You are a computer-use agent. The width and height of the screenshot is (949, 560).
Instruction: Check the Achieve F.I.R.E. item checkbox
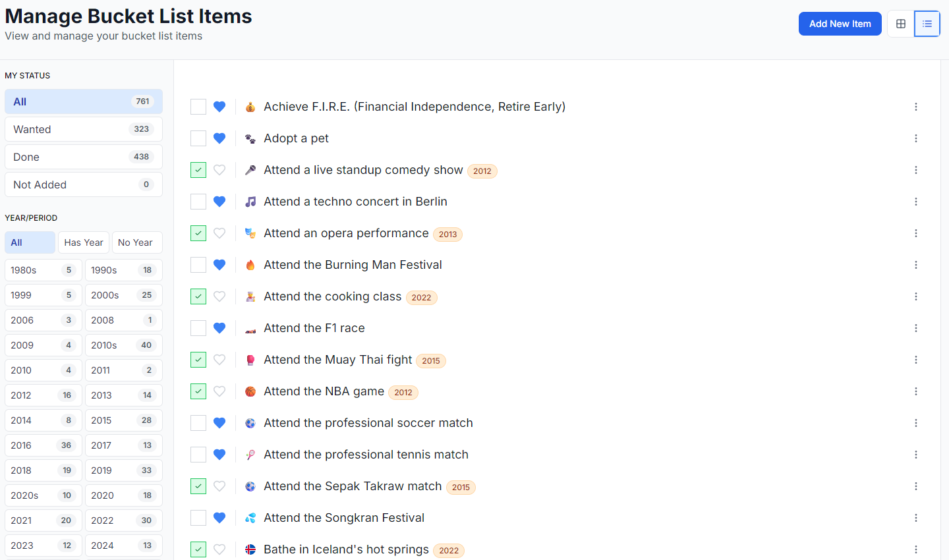(x=198, y=107)
